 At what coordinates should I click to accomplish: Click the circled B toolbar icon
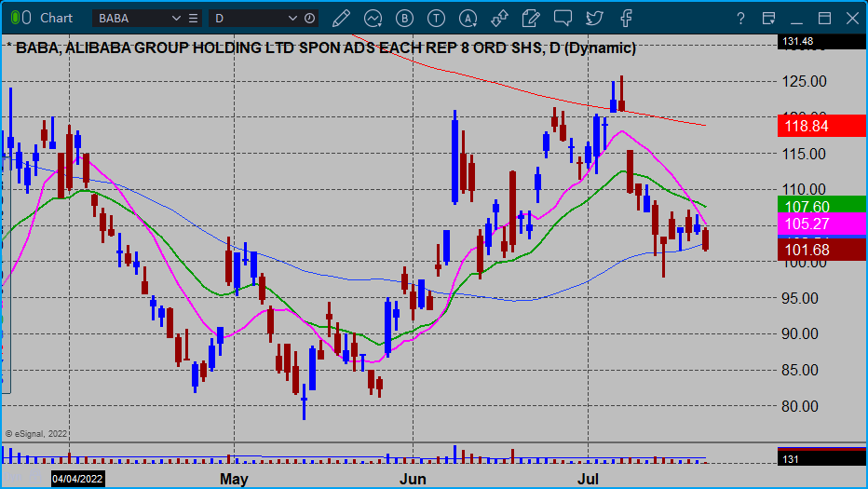(x=404, y=19)
